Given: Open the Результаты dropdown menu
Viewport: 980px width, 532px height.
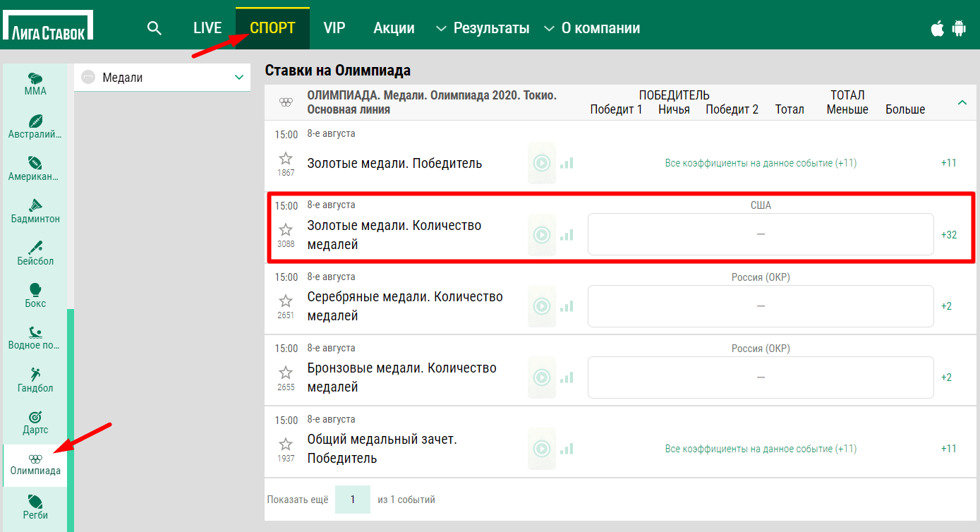Looking at the screenshot, I should pyautogui.click(x=483, y=28).
